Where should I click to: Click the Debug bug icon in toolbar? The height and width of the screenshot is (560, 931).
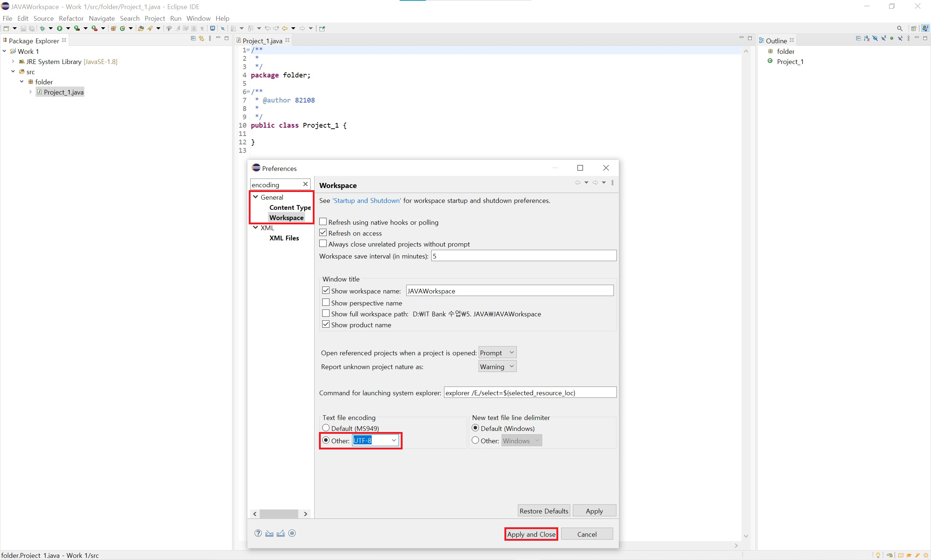pos(42,28)
